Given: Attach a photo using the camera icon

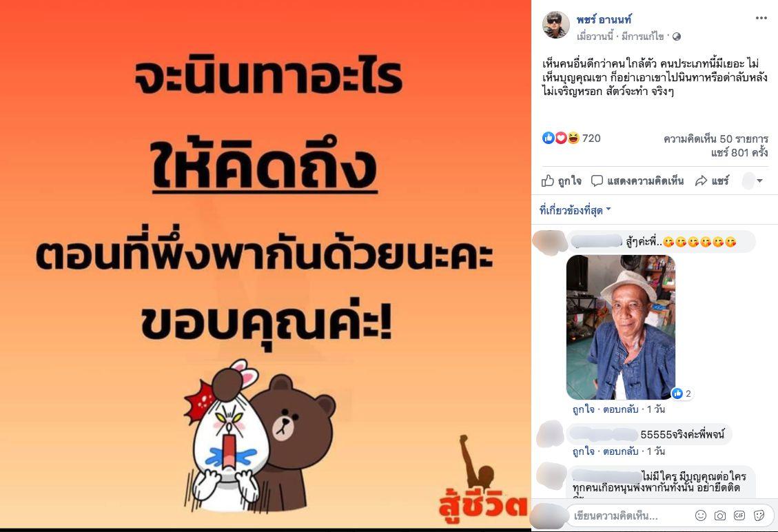Looking at the screenshot, I should click(x=720, y=515).
